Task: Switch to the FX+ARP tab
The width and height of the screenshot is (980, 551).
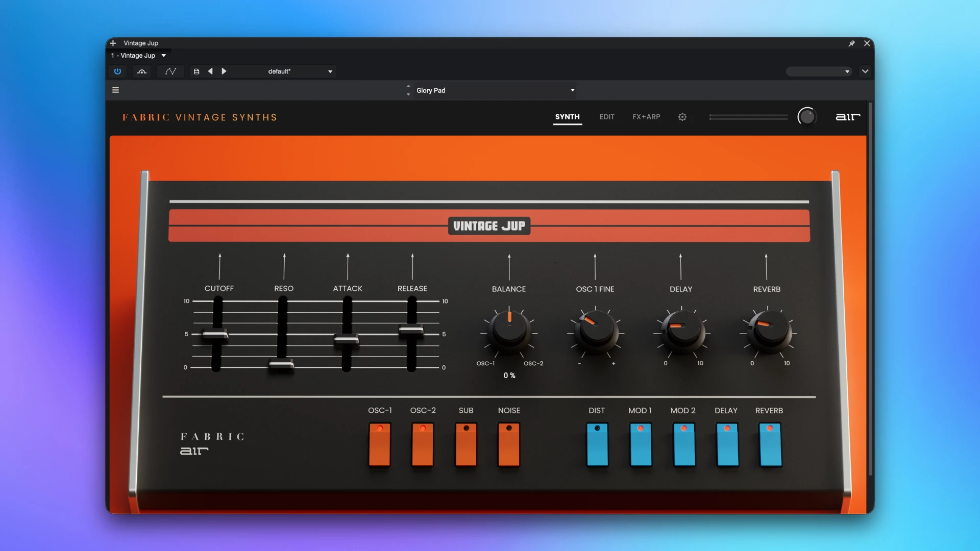Action: (646, 117)
